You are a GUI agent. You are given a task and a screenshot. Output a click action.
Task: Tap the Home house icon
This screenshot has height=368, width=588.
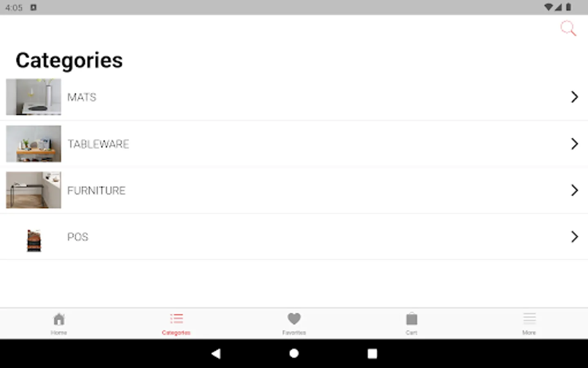pyautogui.click(x=59, y=319)
